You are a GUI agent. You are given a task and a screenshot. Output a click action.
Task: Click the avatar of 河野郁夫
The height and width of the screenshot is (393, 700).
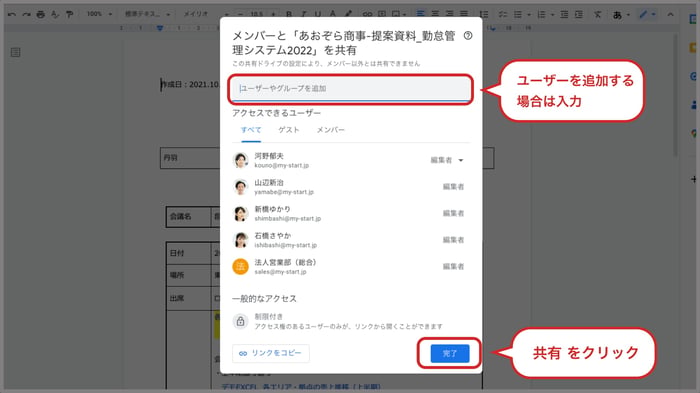point(240,160)
